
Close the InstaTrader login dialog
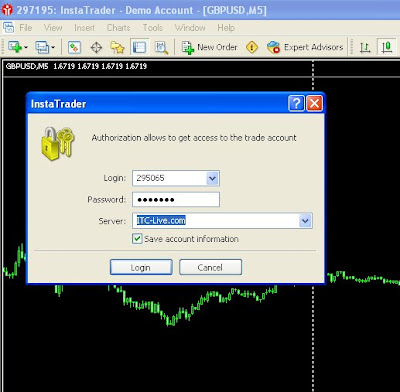pos(314,103)
